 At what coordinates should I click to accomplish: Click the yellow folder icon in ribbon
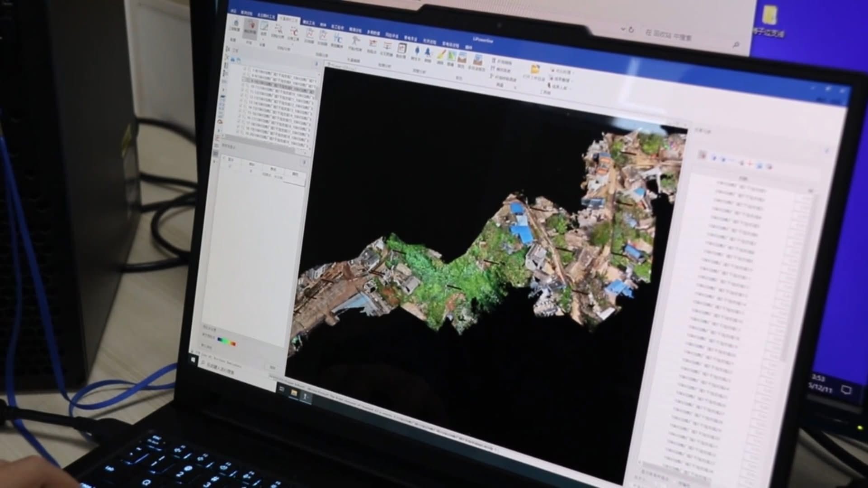(535, 69)
